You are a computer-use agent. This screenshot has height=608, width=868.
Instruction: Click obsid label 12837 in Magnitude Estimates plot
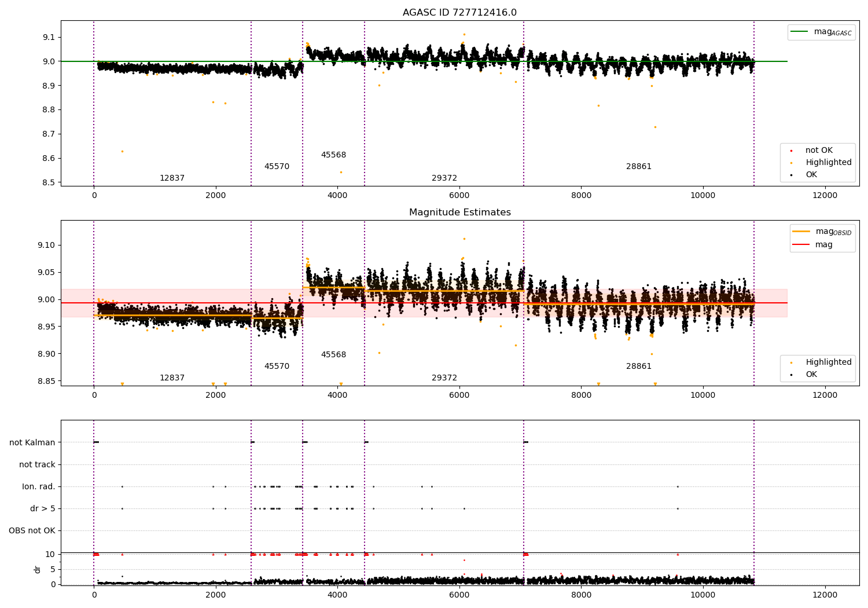[x=172, y=378]
